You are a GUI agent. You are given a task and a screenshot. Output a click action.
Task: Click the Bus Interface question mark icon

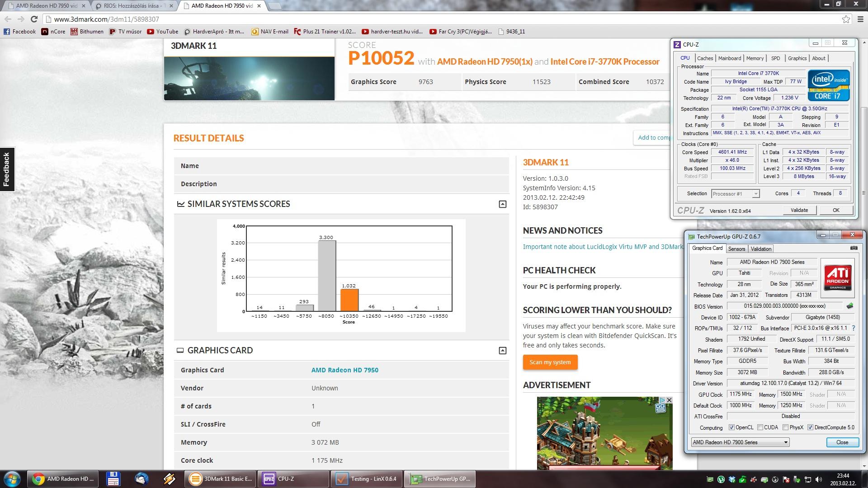click(854, 328)
